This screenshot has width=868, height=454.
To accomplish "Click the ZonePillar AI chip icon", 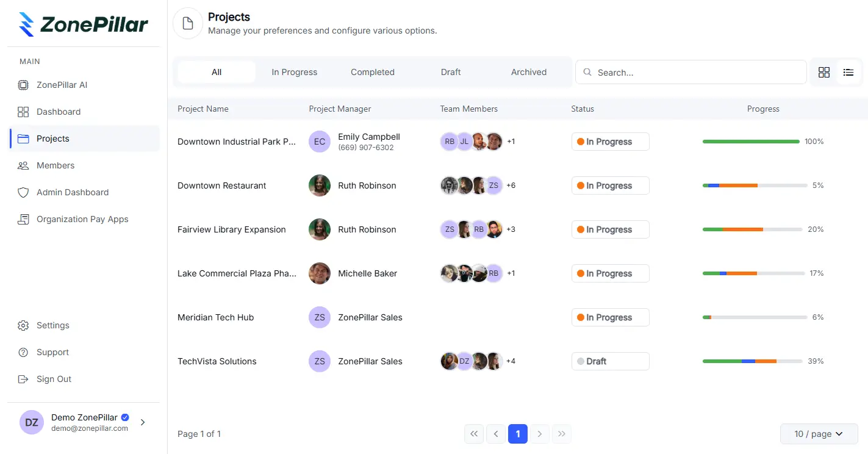I will click(x=23, y=85).
